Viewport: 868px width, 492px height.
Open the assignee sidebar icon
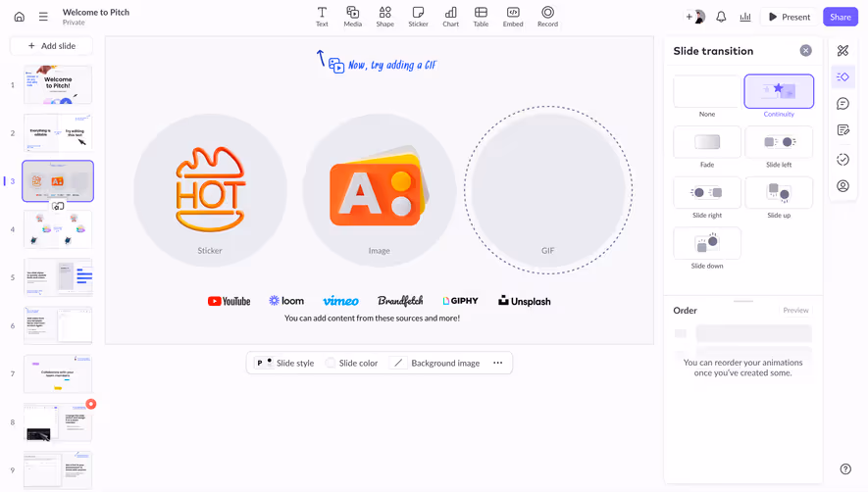click(842, 186)
